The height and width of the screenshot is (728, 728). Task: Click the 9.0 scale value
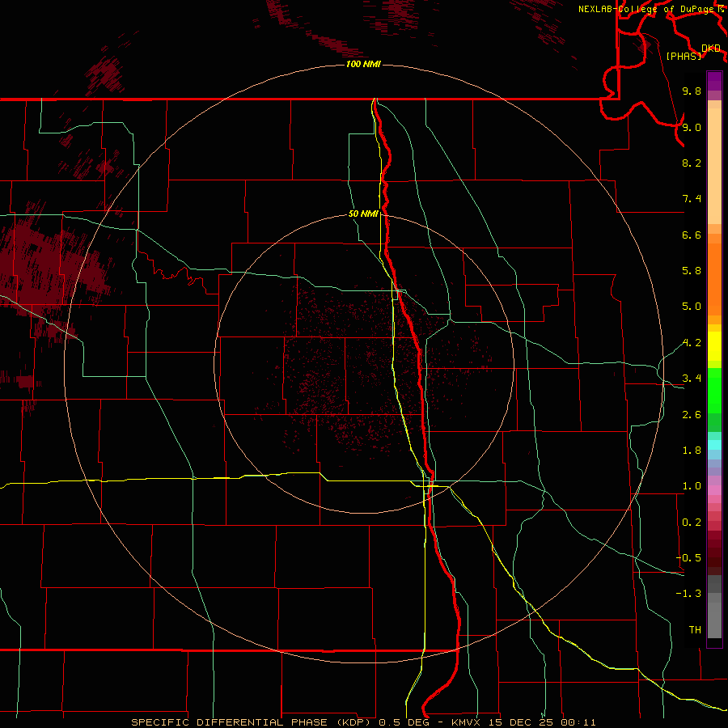click(692, 127)
